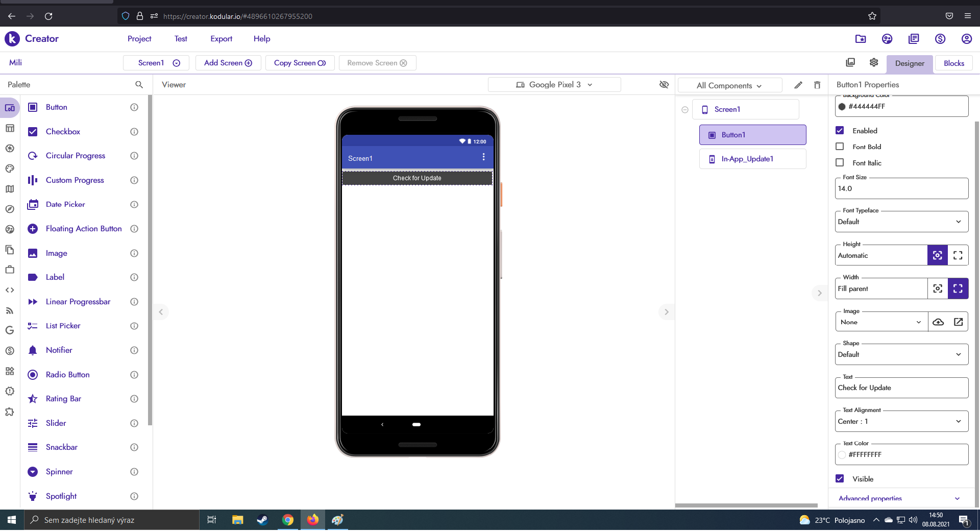Click the Copy Screen button
The width and height of the screenshot is (980, 531).
pos(300,63)
